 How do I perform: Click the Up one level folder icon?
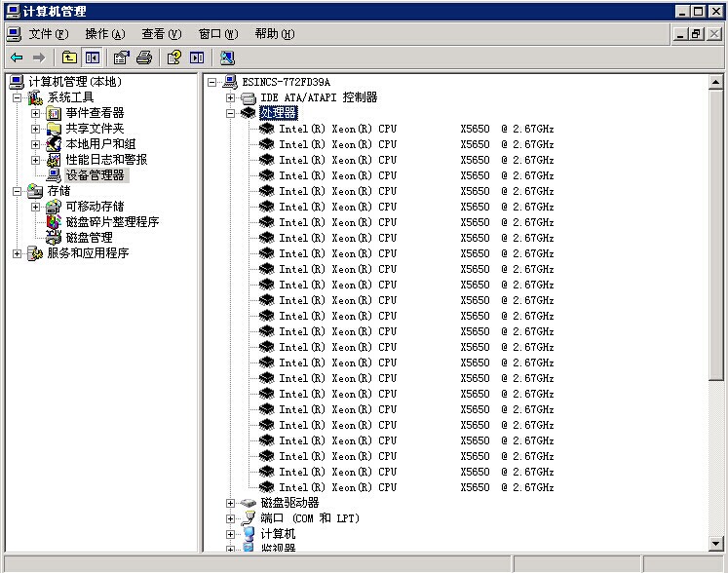click(x=69, y=57)
